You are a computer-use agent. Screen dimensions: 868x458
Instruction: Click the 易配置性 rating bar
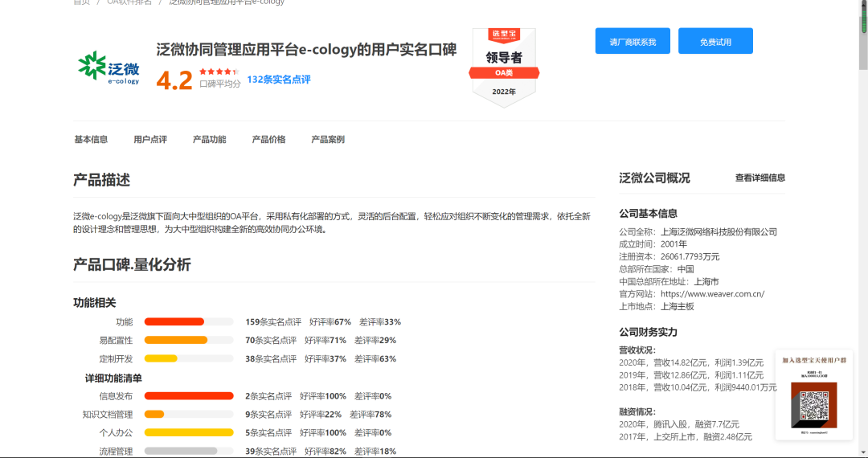pyautogui.click(x=189, y=340)
